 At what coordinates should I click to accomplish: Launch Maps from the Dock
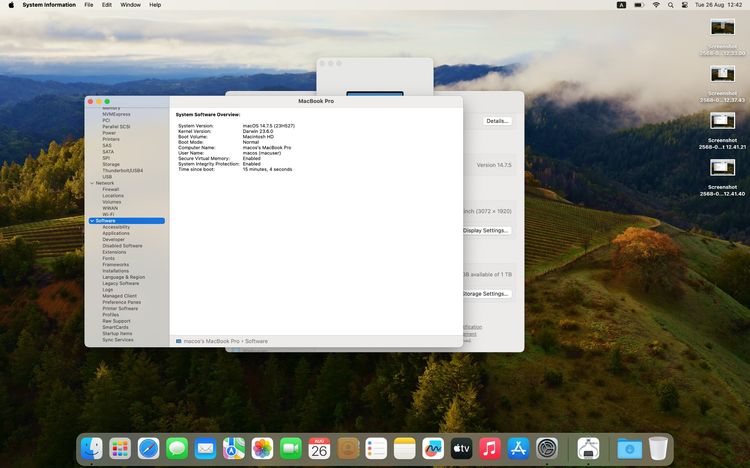pyautogui.click(x=234, y=449)
